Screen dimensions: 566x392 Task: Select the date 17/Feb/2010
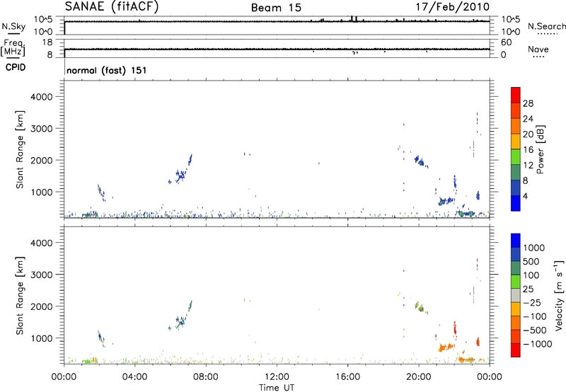coord(452,7)
